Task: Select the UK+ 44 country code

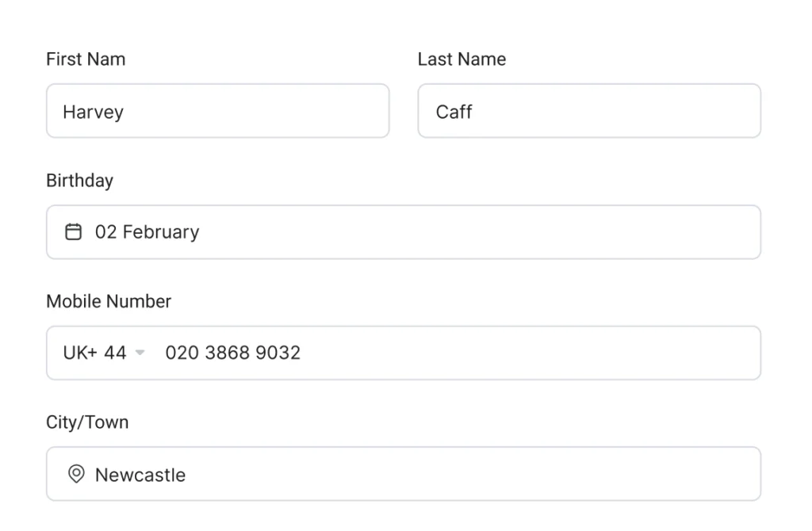Action: [x=95, y=353]
